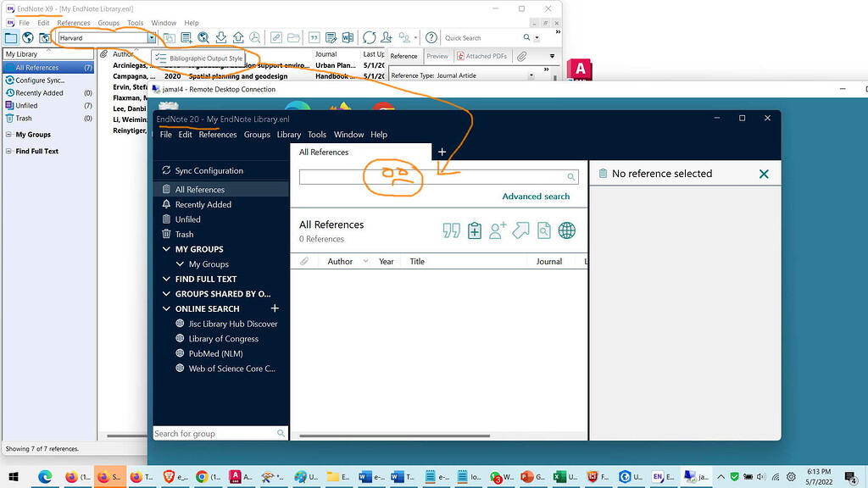Image resolution: width=868 pixels, height=488 pixels.
Task: Click Configure Sync in EndNote X9 sidebar
Action: 40,80
